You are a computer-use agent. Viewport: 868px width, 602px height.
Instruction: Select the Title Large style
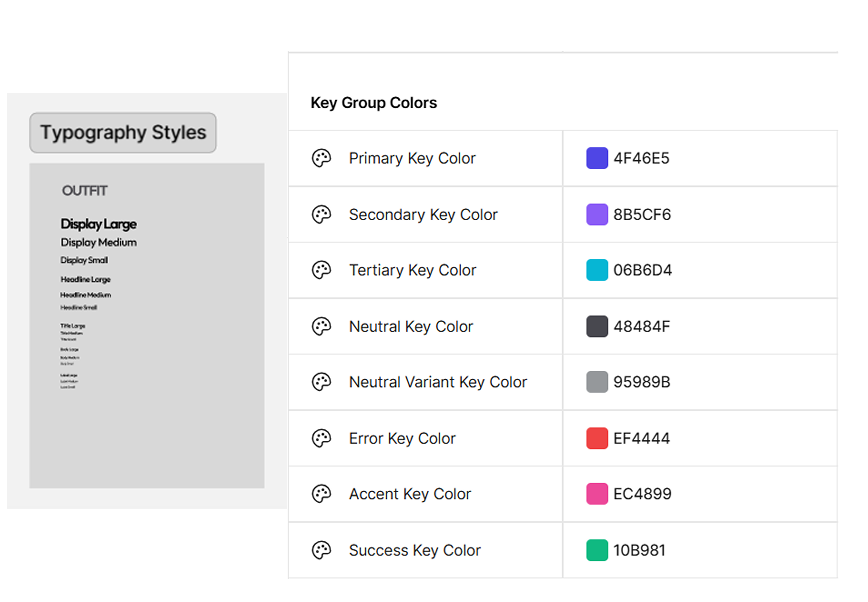click(73, 326)
